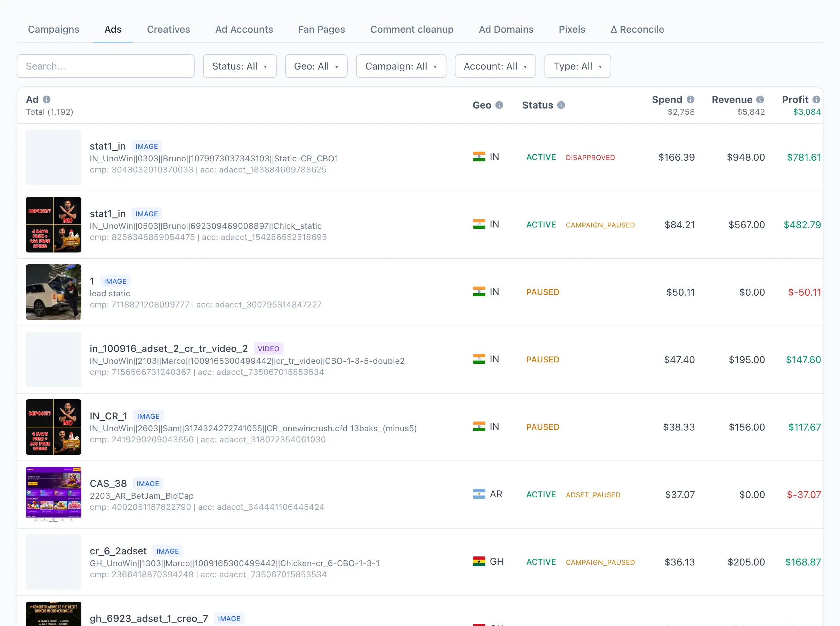This screenshot has width=840, height=626.
Task: Open car photo thumbnail of lead static ad
Action: point(54,292)
